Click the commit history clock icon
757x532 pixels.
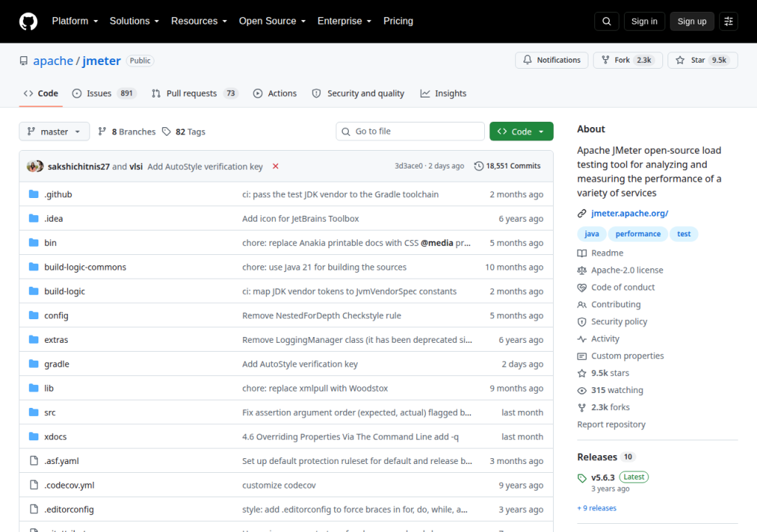point(478,166)
